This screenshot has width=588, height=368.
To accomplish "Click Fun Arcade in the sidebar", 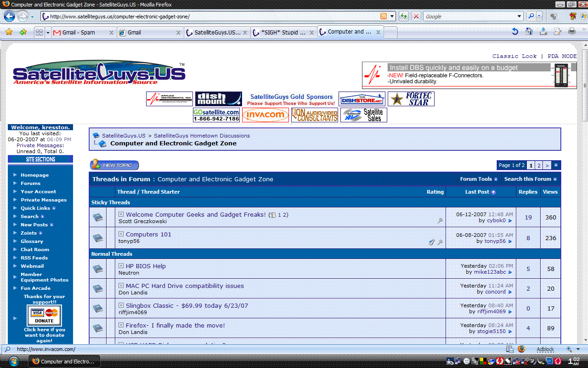I will pos(35,288).
